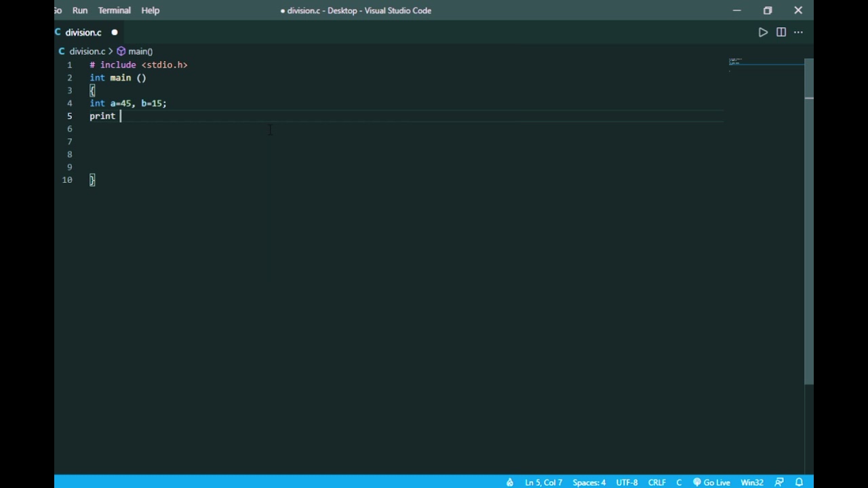Click Win32 configuration in status bar
Image resolution: width=868 pixels, height=488 pixels.
click(752, 483)
